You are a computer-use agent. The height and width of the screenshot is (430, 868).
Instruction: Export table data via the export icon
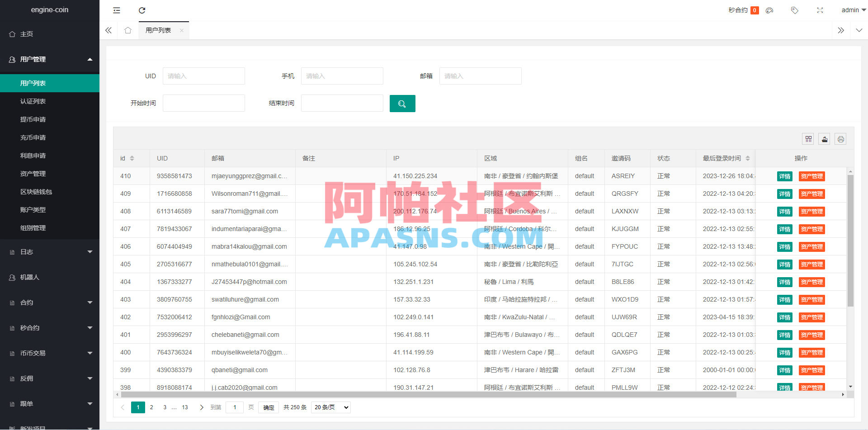pyautogui.click(x=824, y=139)
